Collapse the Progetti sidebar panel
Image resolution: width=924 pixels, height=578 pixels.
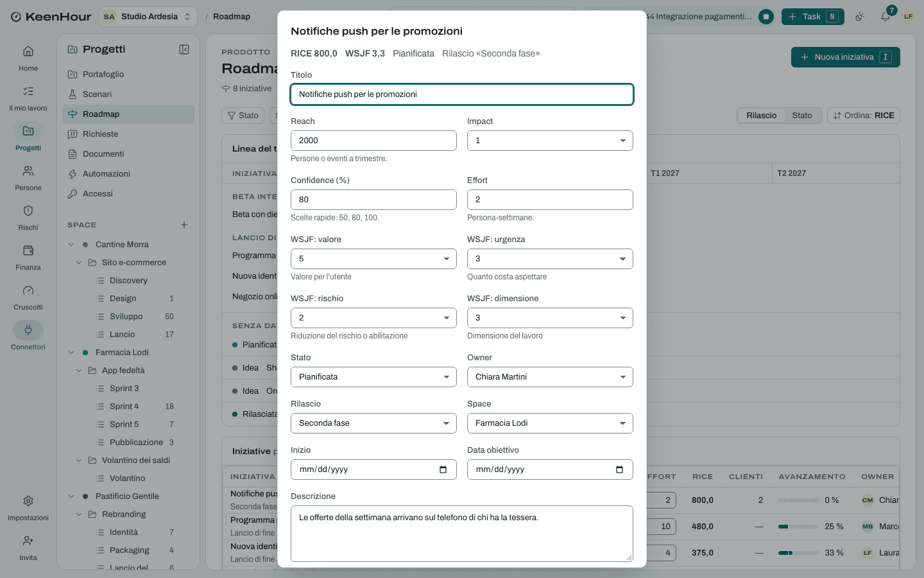pyautogui.click(x=184, y=49)
